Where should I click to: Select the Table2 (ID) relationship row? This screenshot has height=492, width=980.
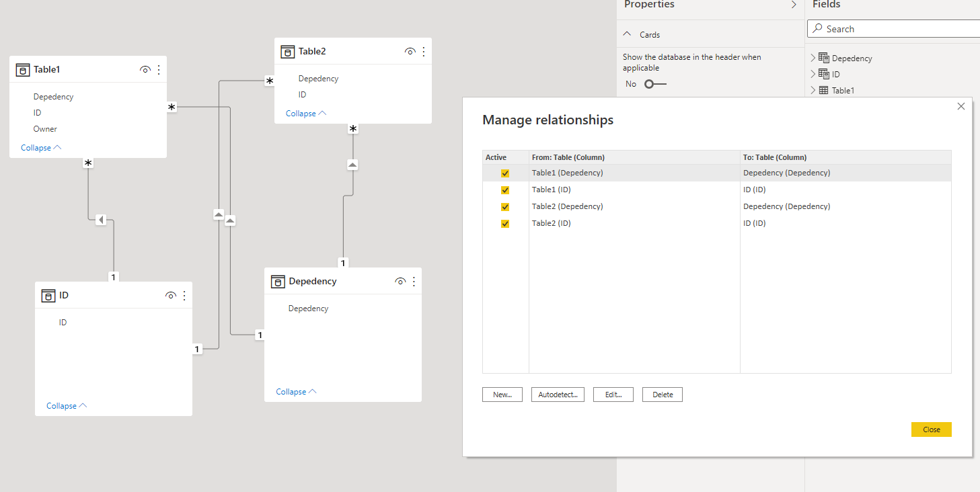[717, 223]
